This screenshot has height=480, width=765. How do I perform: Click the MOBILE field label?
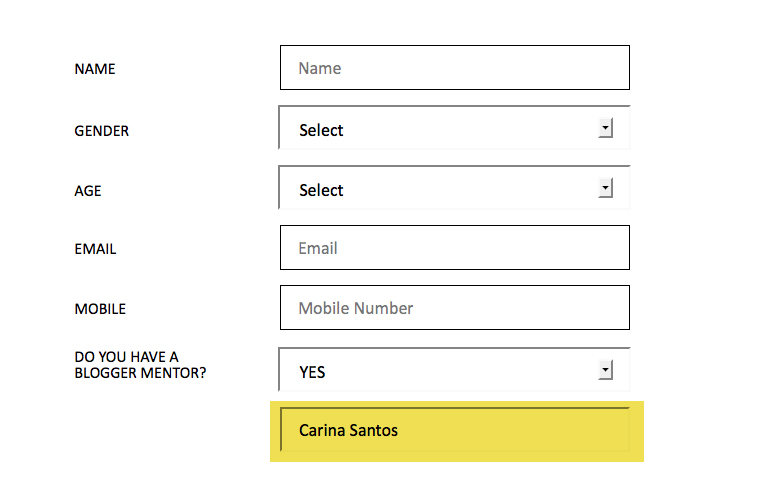(x=100, y=309)
